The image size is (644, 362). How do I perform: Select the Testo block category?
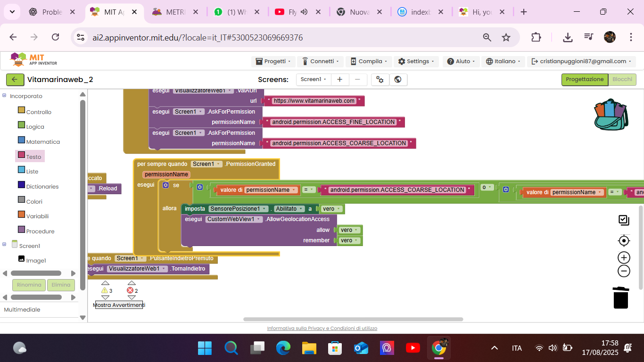(33, 156)
